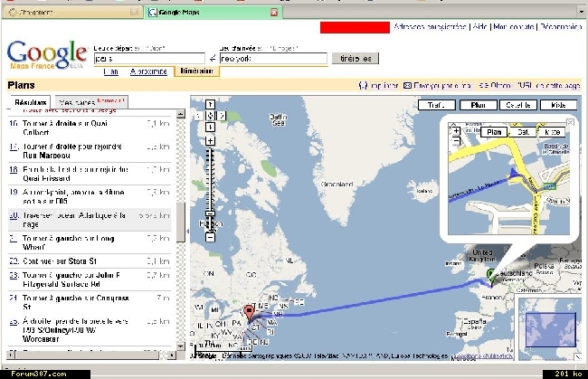
Task: Zoom in inside the info bubble mini map
Action: tap(456, 131)
